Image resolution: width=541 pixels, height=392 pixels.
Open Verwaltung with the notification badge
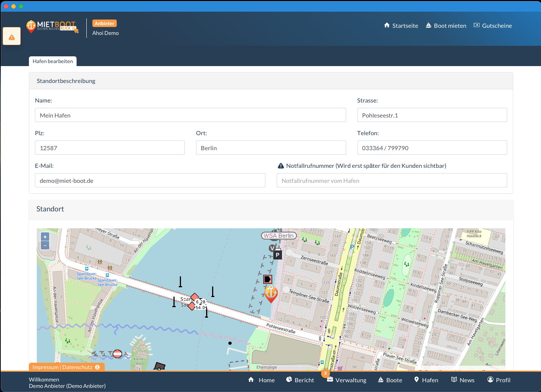tap(347, 380)
